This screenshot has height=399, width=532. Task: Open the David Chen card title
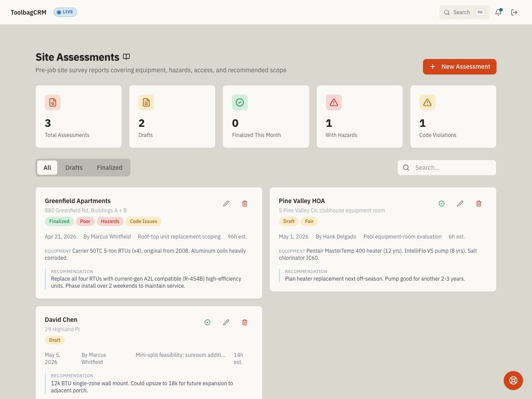[x=61, y=320]
